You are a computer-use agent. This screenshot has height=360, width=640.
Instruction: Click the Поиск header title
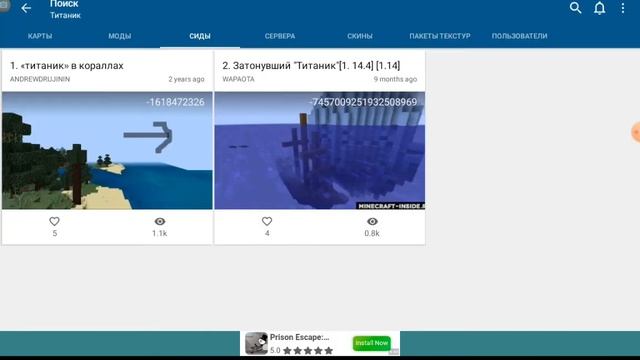pos(64,4)
